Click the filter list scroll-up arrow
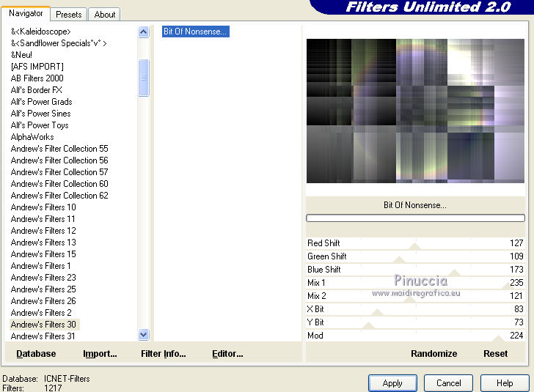Image resolution: width=534 pixels, height=392 pixels. coord(143,32)
